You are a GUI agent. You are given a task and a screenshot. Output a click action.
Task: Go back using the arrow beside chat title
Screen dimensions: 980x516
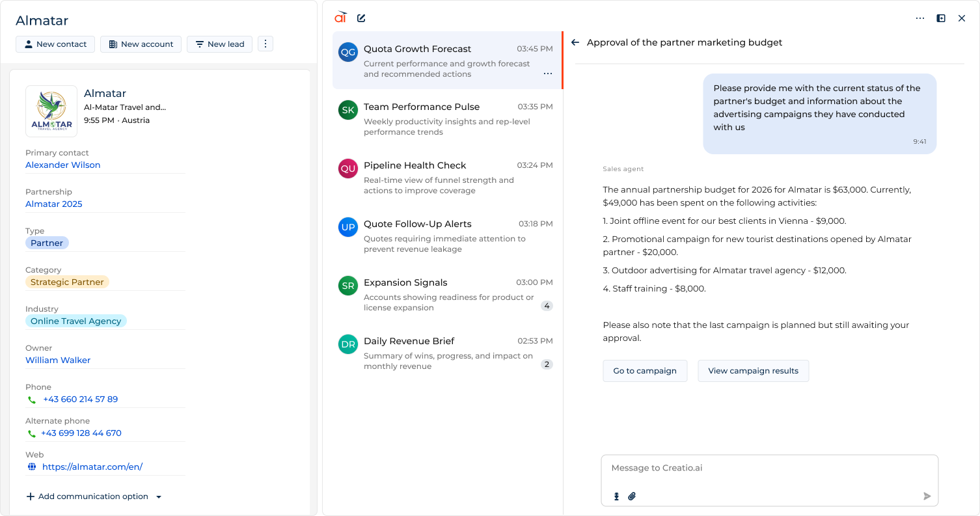click(x=575, y=42)
